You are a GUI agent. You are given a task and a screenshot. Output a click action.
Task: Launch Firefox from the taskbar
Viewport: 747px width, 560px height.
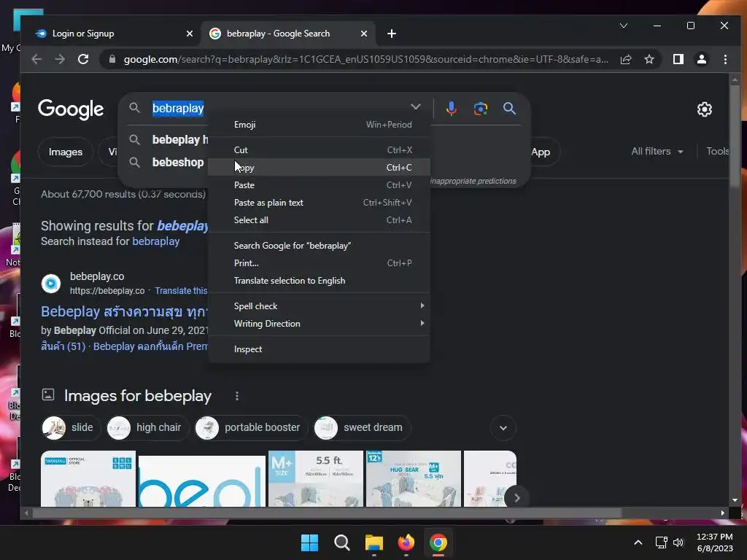(x=406, y=542)
